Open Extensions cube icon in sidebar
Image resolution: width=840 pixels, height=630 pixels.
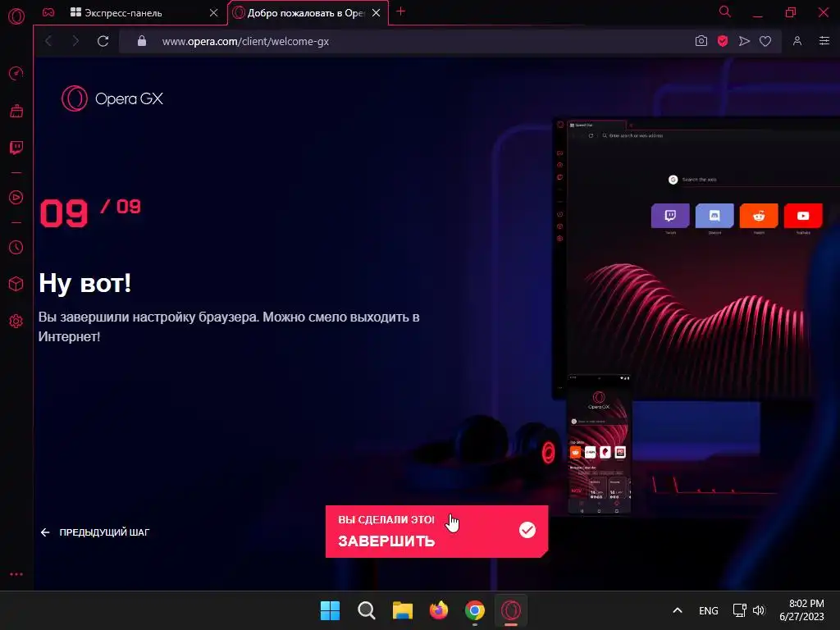(16, 284)
